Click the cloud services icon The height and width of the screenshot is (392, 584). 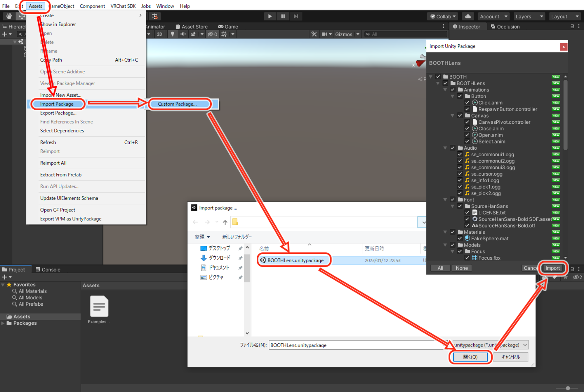coord(468,16)
